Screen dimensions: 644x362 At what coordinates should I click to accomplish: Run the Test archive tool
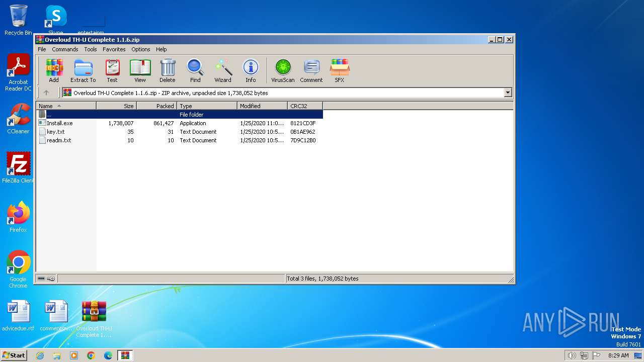tap(112, 71)
